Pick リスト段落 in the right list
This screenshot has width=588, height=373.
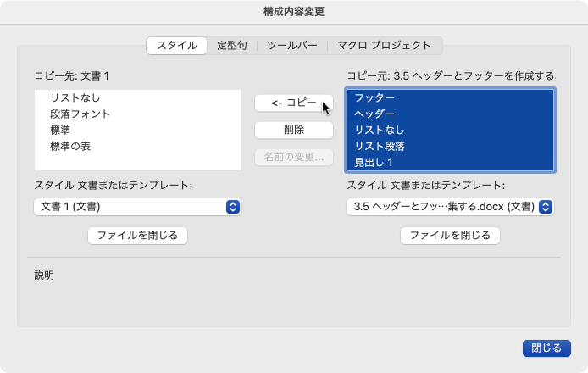pos(380,146)
